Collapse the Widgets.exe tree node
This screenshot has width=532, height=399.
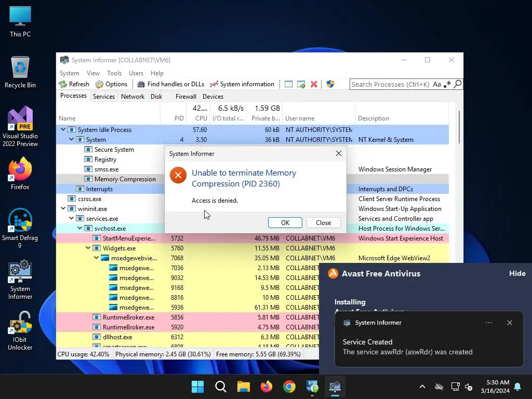[x=88, y=248]
